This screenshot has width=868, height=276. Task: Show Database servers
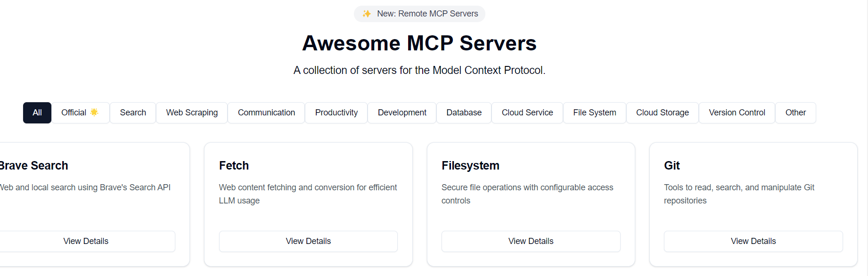[x=464, y=113]
